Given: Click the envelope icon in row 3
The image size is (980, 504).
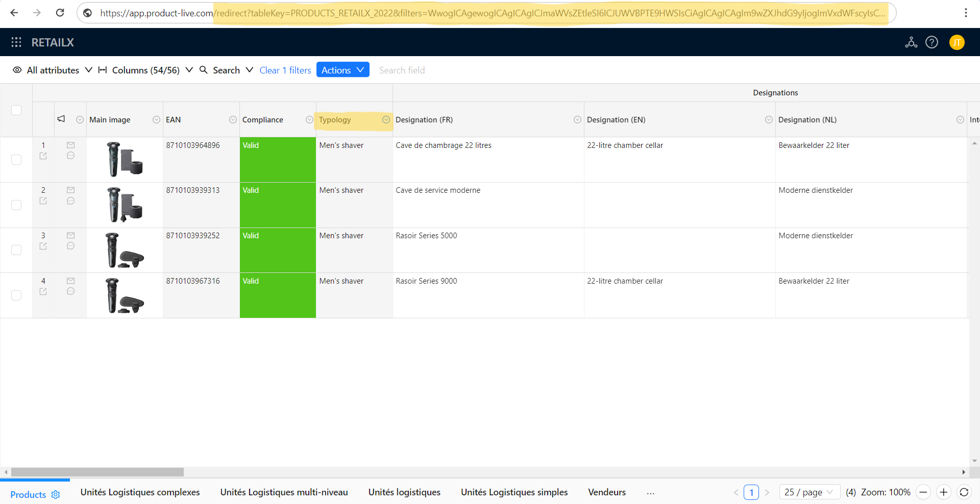Looking at the screenshot, I should (70, 235).
